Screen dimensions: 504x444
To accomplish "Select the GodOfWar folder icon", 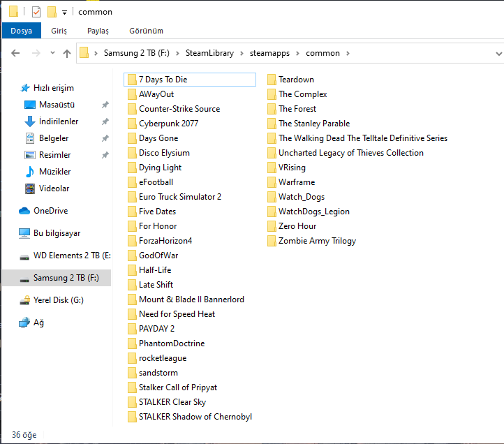I will 132,256.
